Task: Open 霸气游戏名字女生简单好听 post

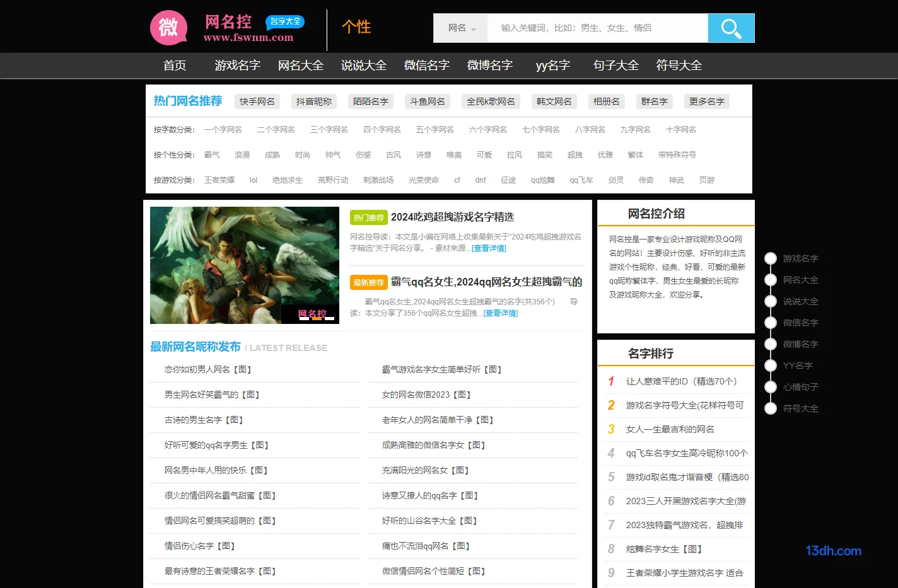Action: (443, 370)
